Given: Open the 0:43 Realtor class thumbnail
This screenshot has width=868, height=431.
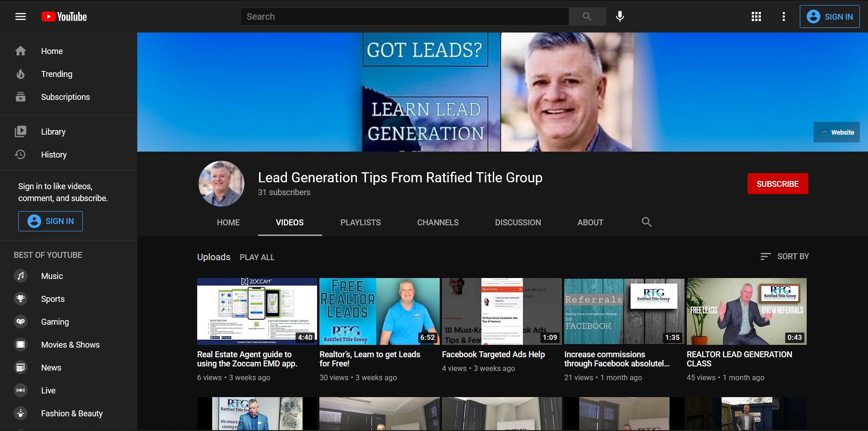Looking at the screenshot, I should pos(747,311).
